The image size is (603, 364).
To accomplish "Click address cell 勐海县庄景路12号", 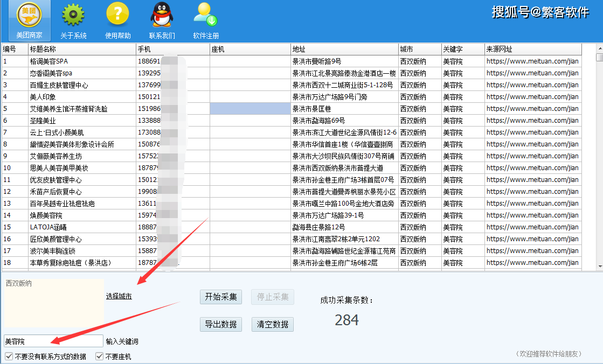I will click(344, 227).
